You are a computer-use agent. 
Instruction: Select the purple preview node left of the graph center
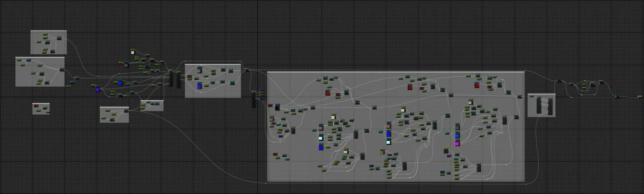click(x=98, y=89)
